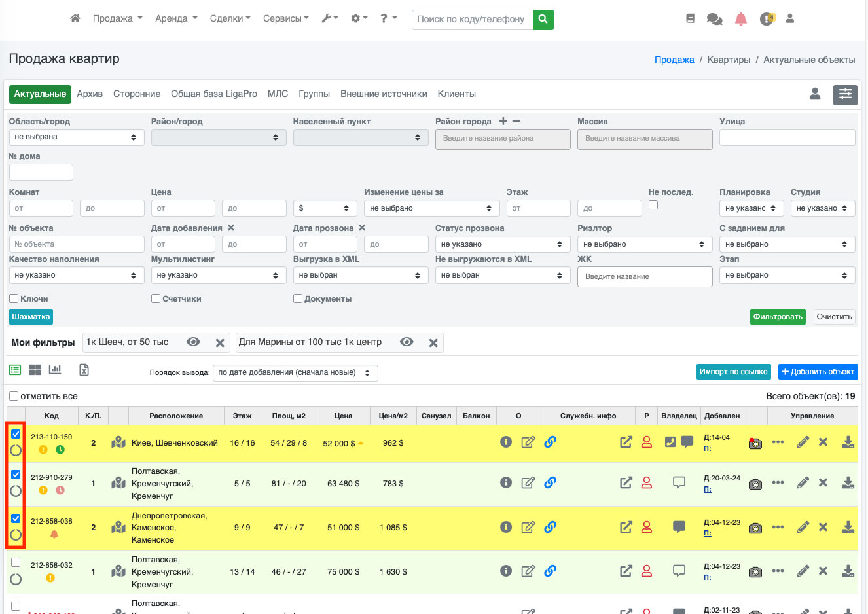This screenshot has width=868, height=614.
Task: Click the Добавить объект button
Action: coord(818,372)
